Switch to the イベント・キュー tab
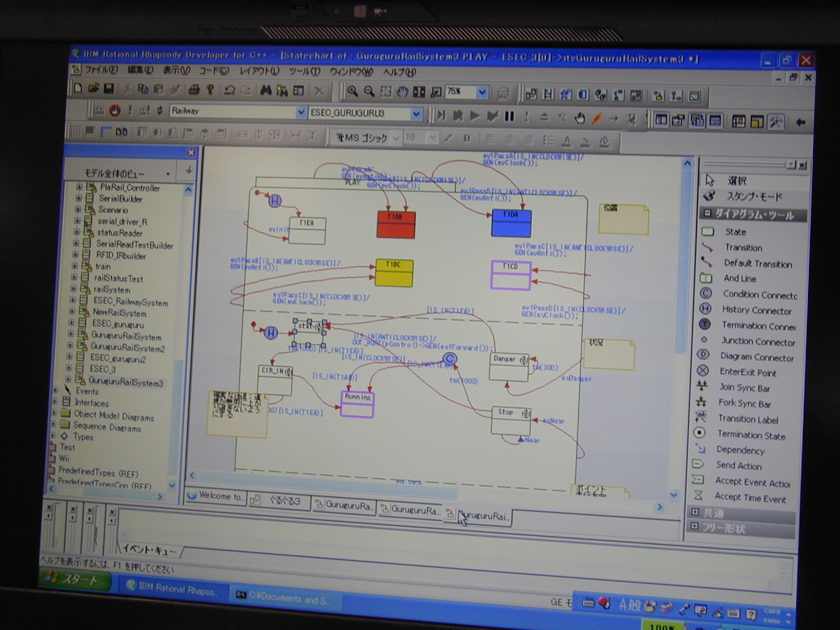Viewport: 840px width, 630px height. [x=150, y=550]
